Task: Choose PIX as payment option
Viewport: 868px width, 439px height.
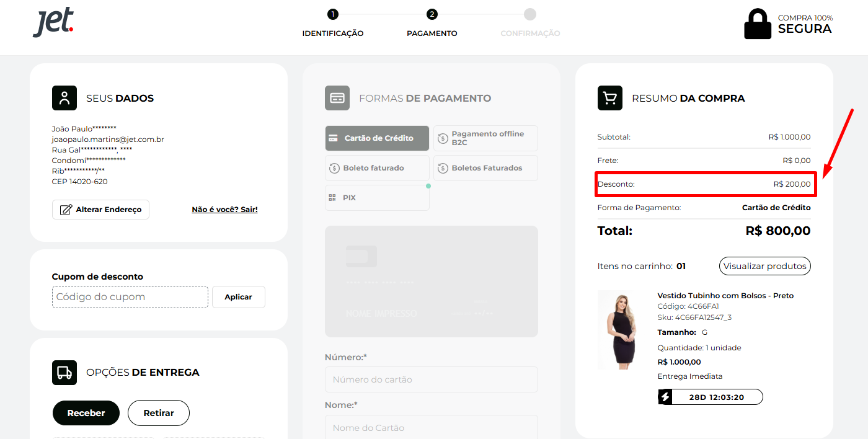Action: coord(377,198)
